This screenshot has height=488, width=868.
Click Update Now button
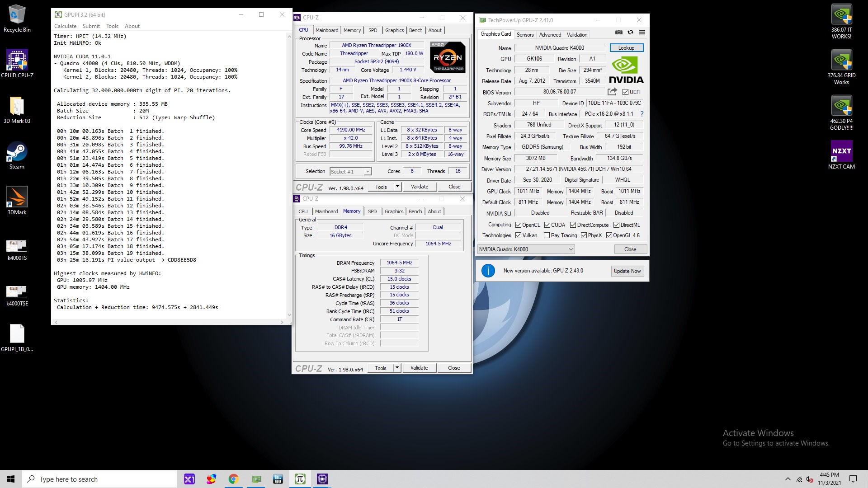click(627, 271)
